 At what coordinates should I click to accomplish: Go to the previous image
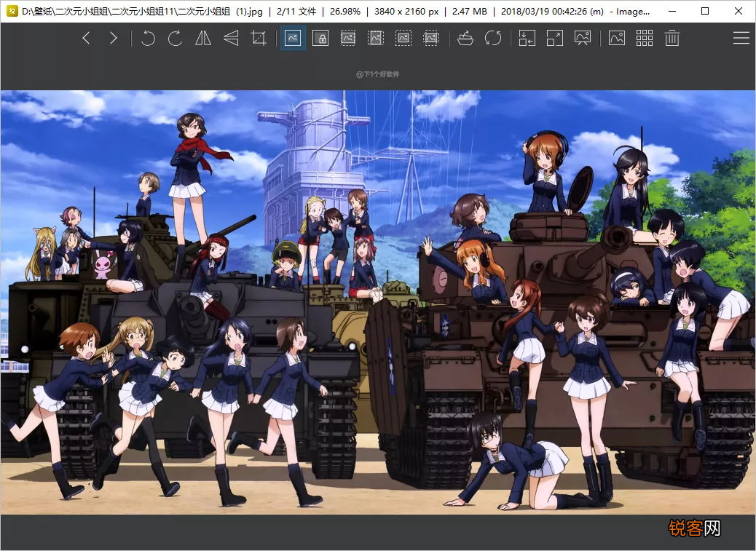coord(86,38)
